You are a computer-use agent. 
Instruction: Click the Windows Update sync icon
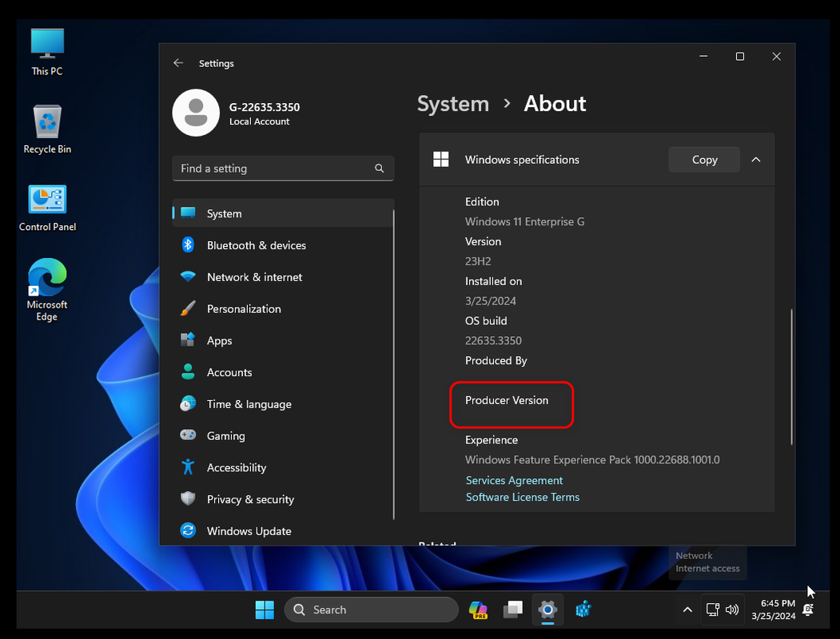tap(188, 530)
